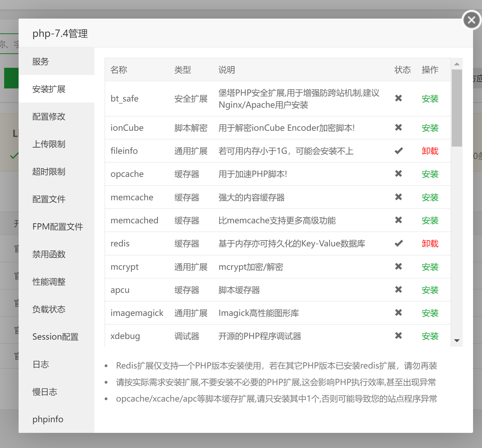Click the memcached not-installed X icon
Screen dimensions: 482x448
pos(399,220)
